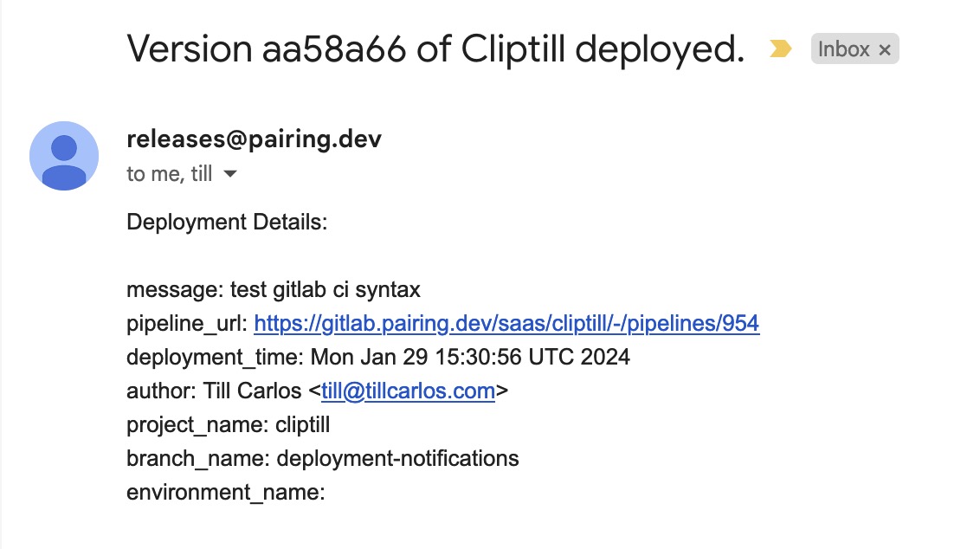Click the Inbox label chip text

tap(843, 50)
